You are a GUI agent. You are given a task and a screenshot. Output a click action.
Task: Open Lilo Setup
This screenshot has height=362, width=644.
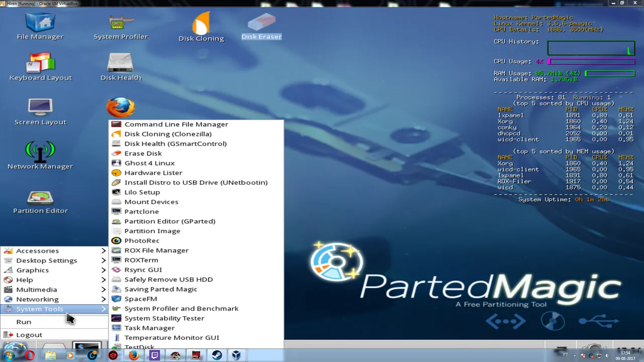[196, 192]
